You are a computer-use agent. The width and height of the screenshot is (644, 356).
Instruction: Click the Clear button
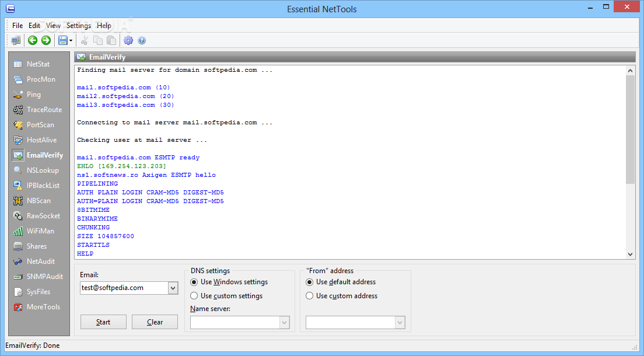155,322
